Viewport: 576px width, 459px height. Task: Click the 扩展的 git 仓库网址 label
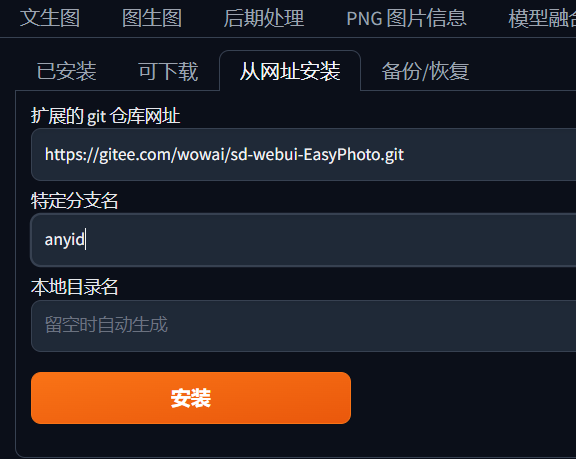tap(105, 116)
